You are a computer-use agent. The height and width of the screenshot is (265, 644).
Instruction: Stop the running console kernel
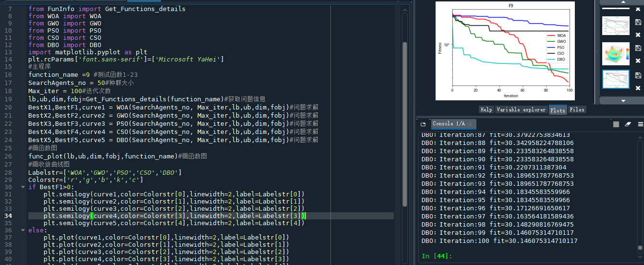(616, 124)
